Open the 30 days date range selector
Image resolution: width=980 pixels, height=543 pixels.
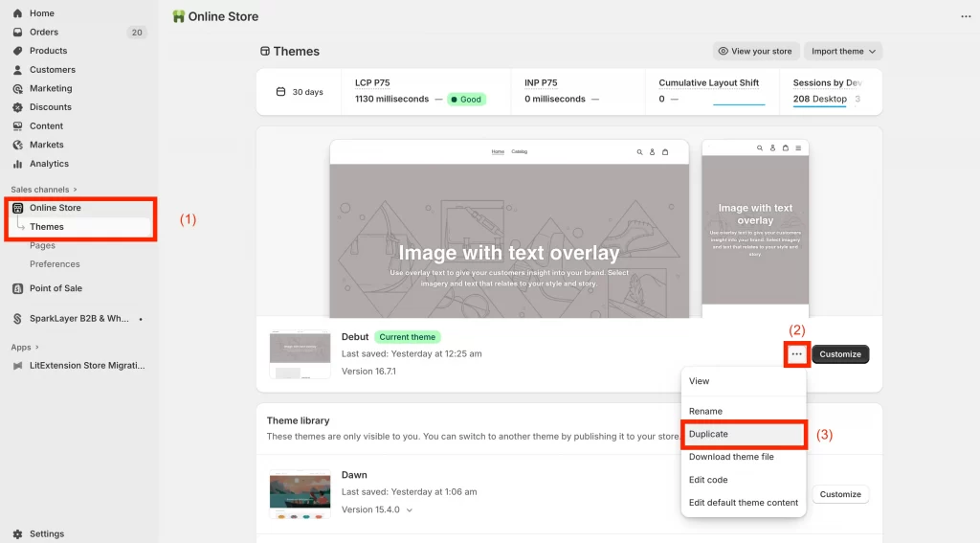pos(300,92)
